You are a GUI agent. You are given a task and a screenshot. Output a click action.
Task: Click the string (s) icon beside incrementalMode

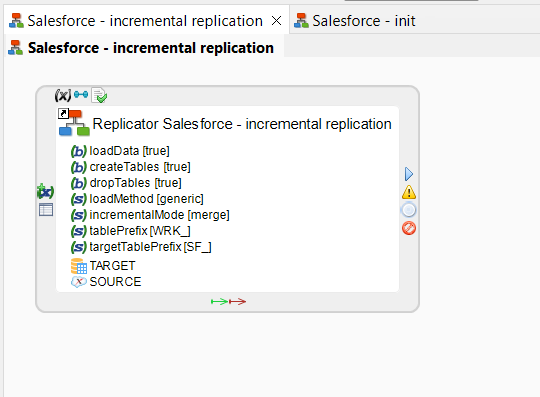click(79, 215)
